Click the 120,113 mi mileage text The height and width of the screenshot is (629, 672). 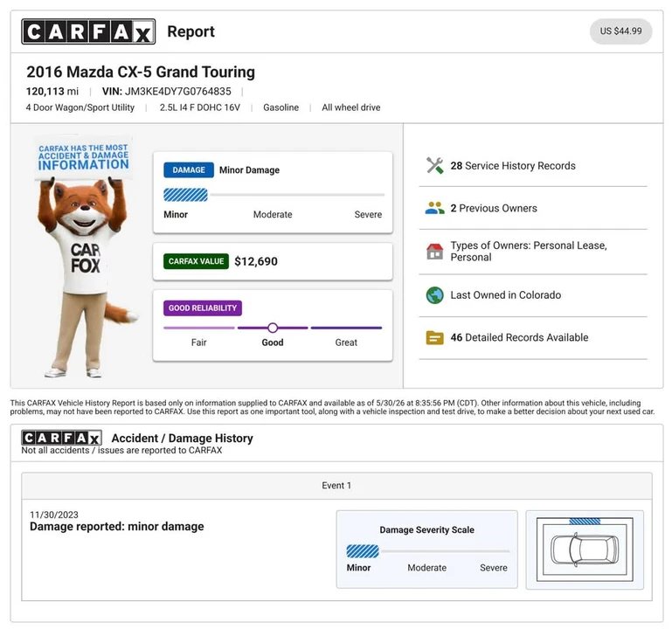click(x=52, y=91)
